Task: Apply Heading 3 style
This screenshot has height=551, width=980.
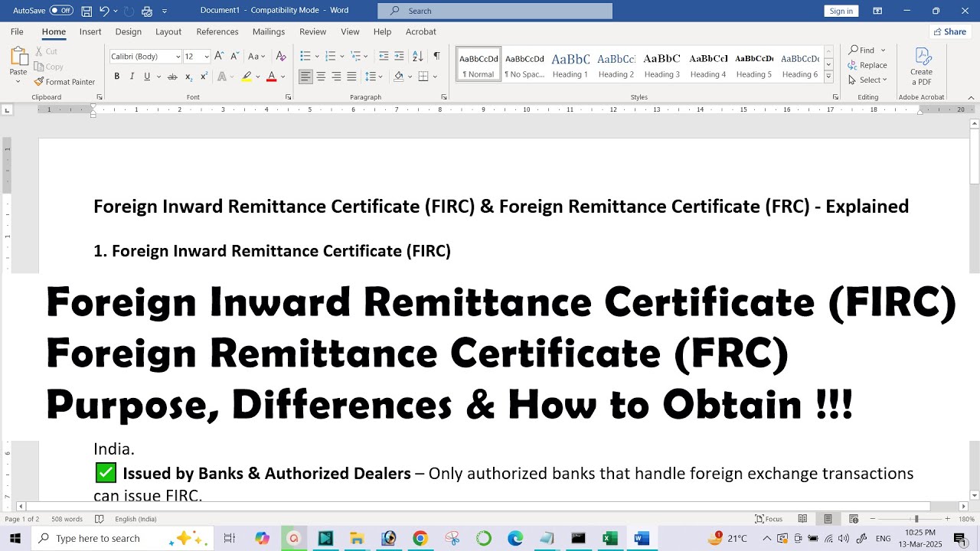Action: point(662,64)
